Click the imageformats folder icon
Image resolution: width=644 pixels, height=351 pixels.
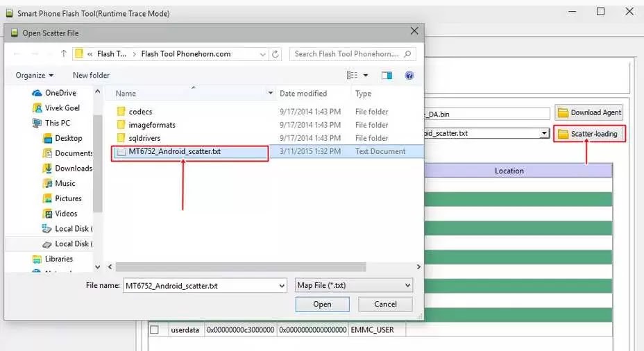(121, 125)
